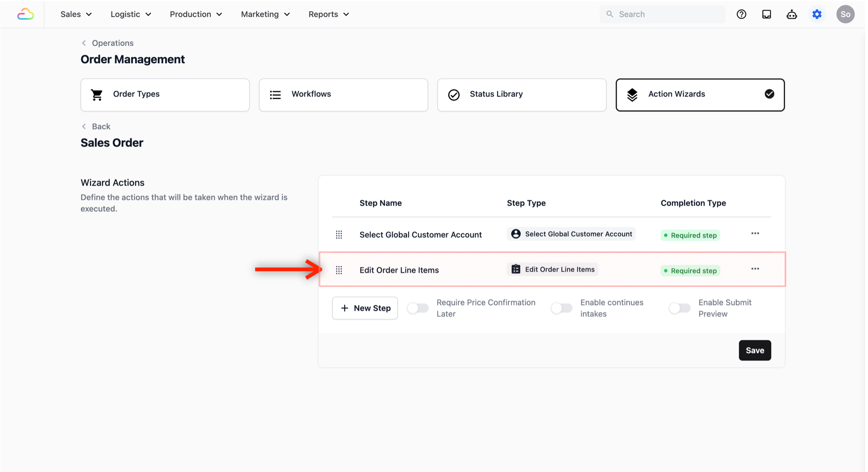The width and height of the screenshot is (868, 472).
Task: Click the cloud logo icon
Action: [25, 14]
